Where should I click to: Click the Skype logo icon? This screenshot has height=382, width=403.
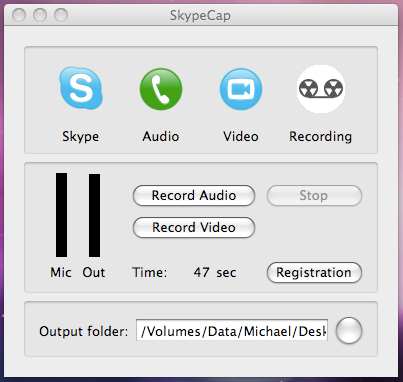tap(81, 88)
